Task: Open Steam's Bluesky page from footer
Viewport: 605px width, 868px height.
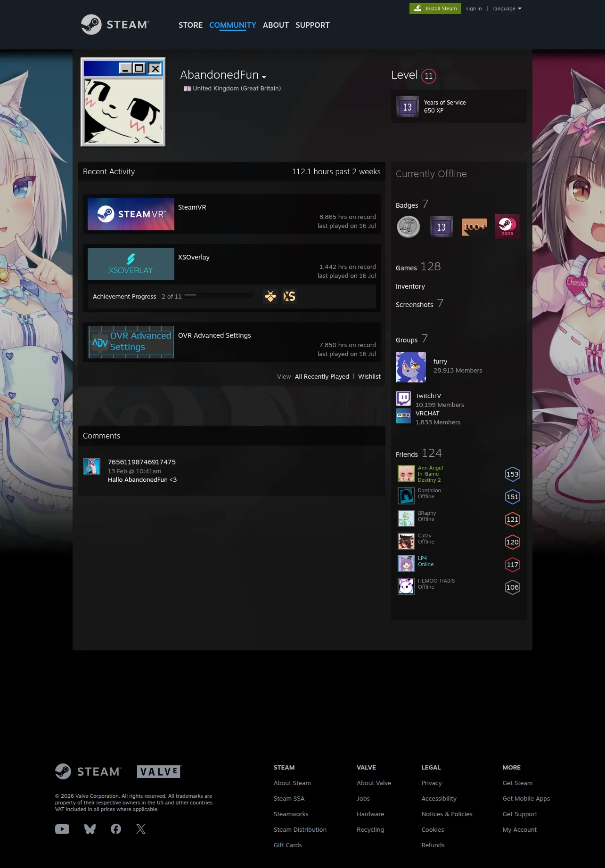Action: click(90, 829)
